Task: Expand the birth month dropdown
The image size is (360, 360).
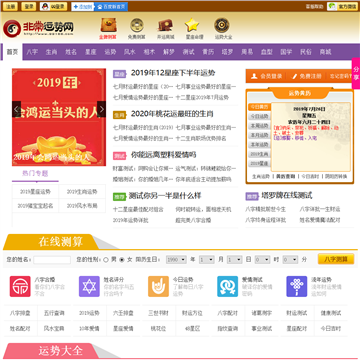Action: pyautogui.click(x=207, y=260)
